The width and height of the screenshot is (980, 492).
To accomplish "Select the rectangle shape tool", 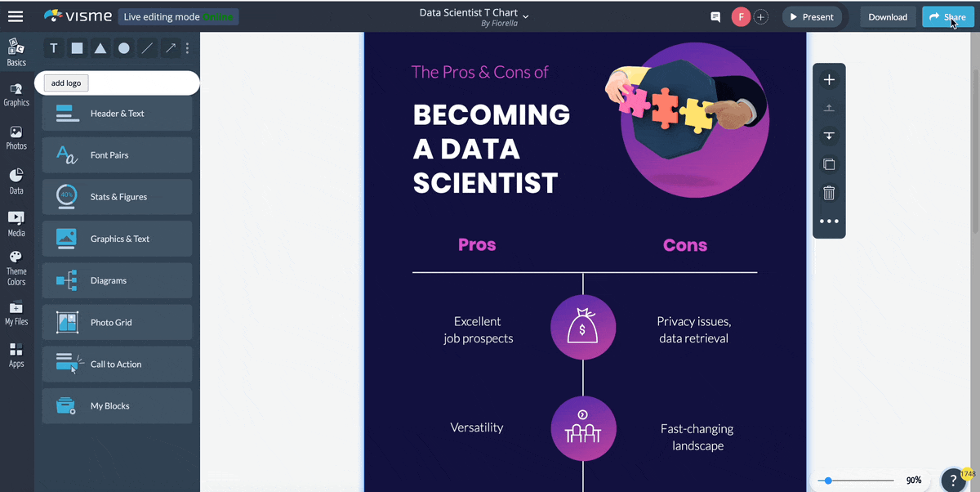I will click(x=77, y=48).
